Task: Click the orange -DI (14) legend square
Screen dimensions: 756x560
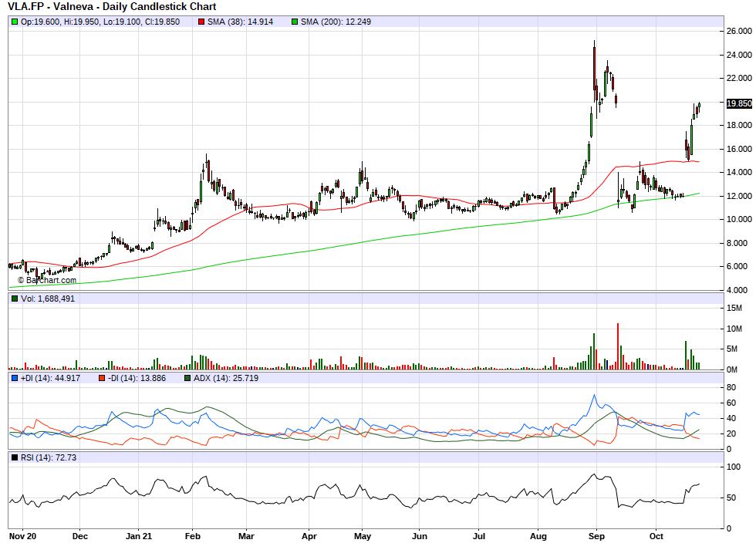Action: (102, 378)
